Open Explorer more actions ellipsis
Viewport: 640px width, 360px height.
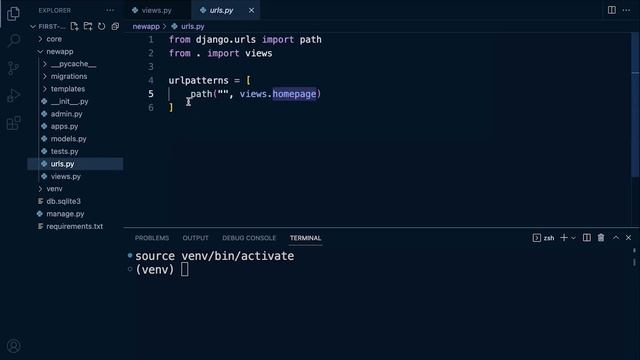click(110, 10)
